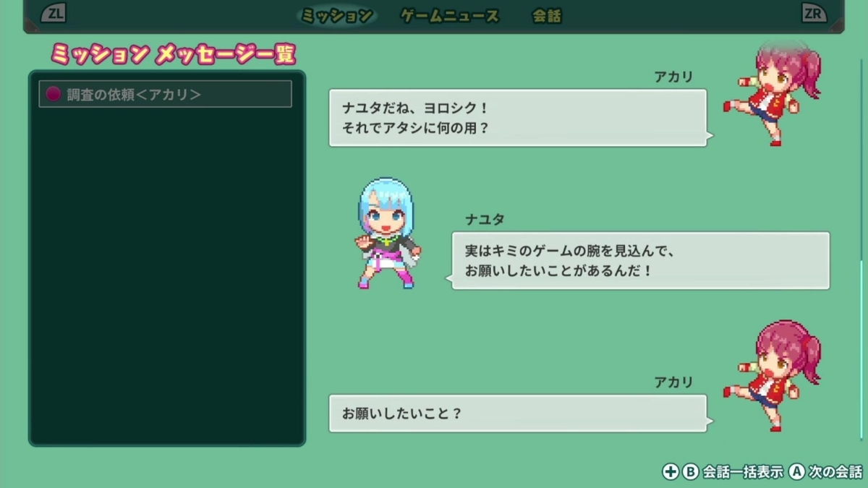The width and height of the screenshot is (868, 488).
Task: Click the ミッション メッセージ一覧 heading
Action: 173,53
